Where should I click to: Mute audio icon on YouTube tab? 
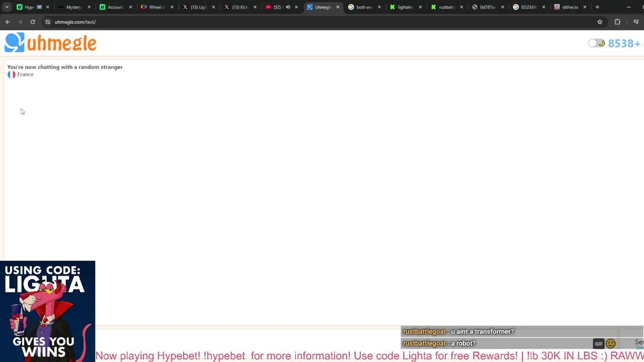click(x=288, y=7)
